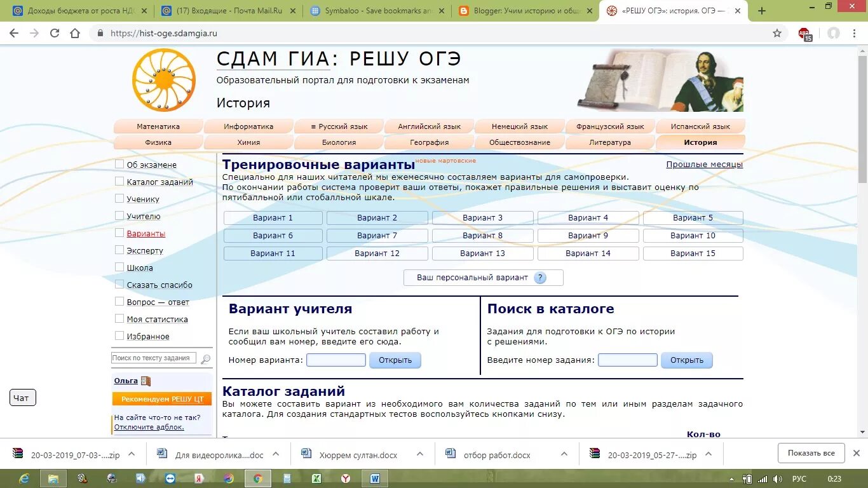Expand options for Хюррем султан.docx download

pos(420,454)
